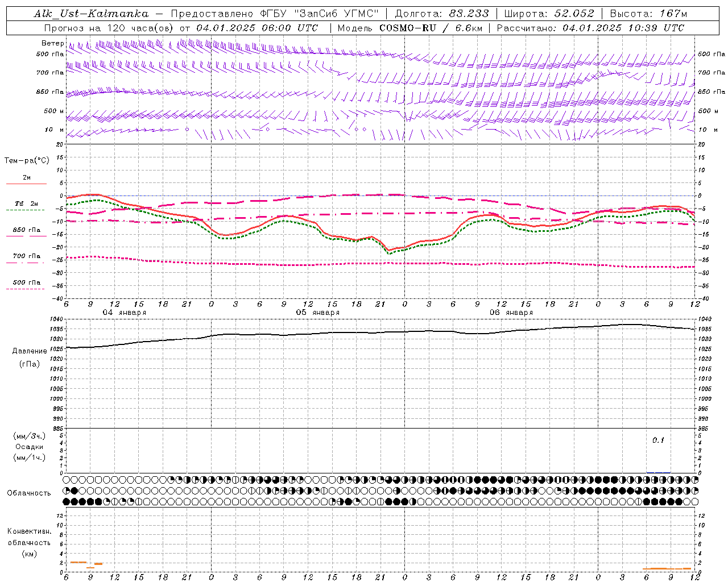Image resolution: width=728 pixels, height=582 pixels.
Task: Click the 2м temperature legend entry
Action: click(x=27, y=177)
